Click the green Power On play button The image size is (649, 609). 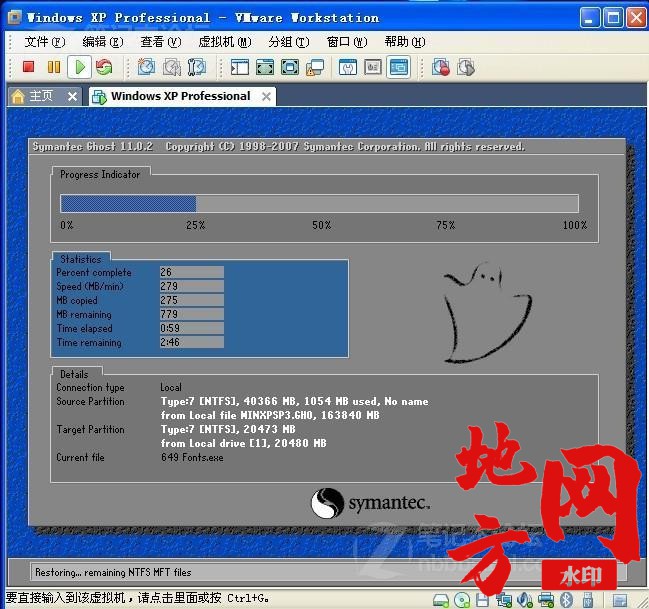[79, 67]
